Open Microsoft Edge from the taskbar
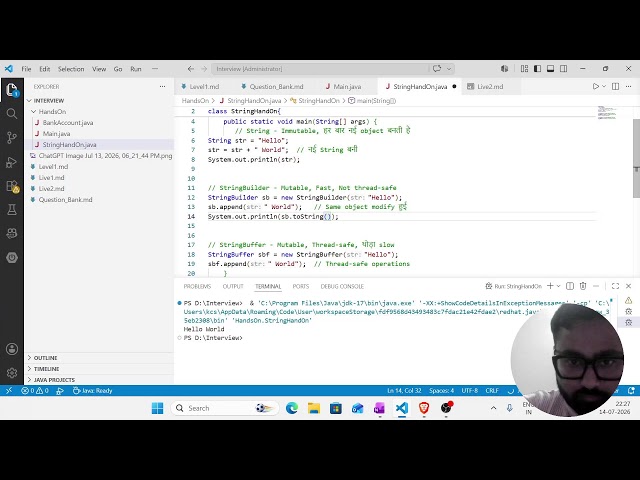Viewport: 640px width, 480px height. (292, 408)
